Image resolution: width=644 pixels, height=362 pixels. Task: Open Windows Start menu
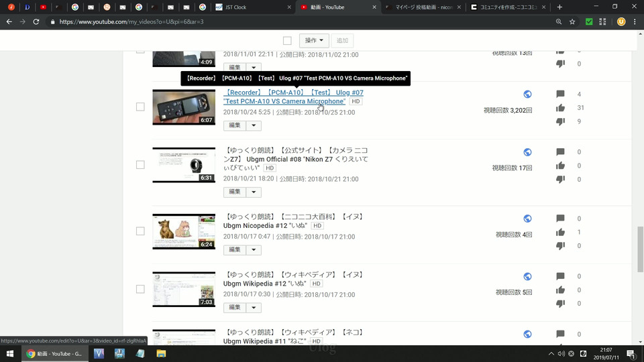(x=10, y=353)
